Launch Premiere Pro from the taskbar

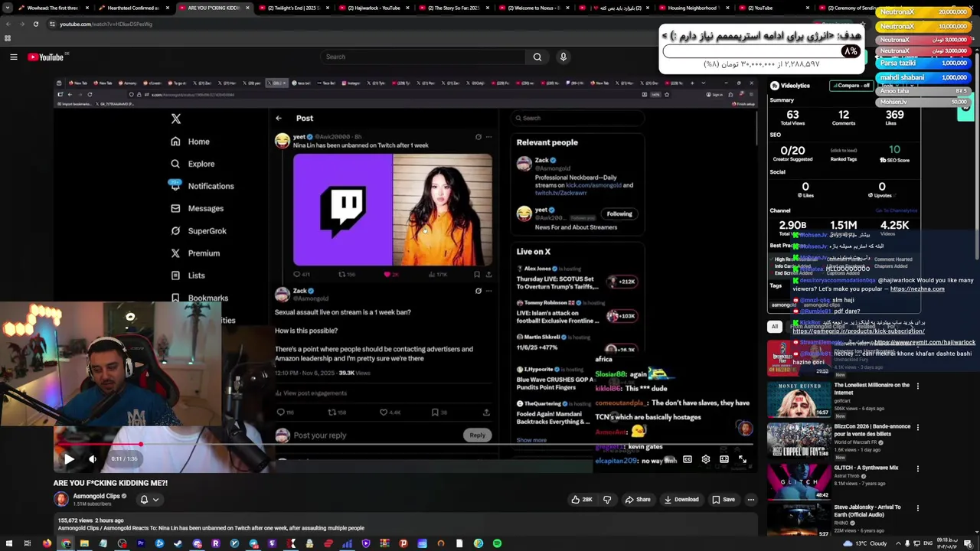[x=141, y=543]
